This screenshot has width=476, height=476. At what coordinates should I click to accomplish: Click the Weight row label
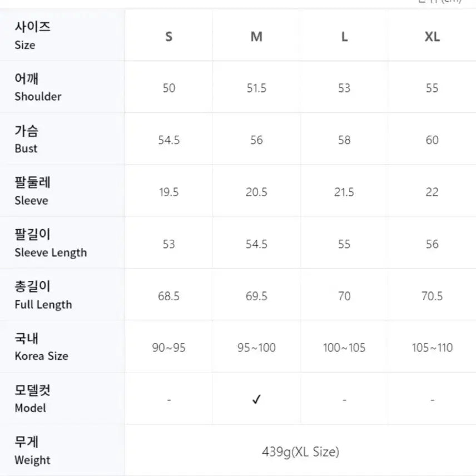click(x=32, y=452)
